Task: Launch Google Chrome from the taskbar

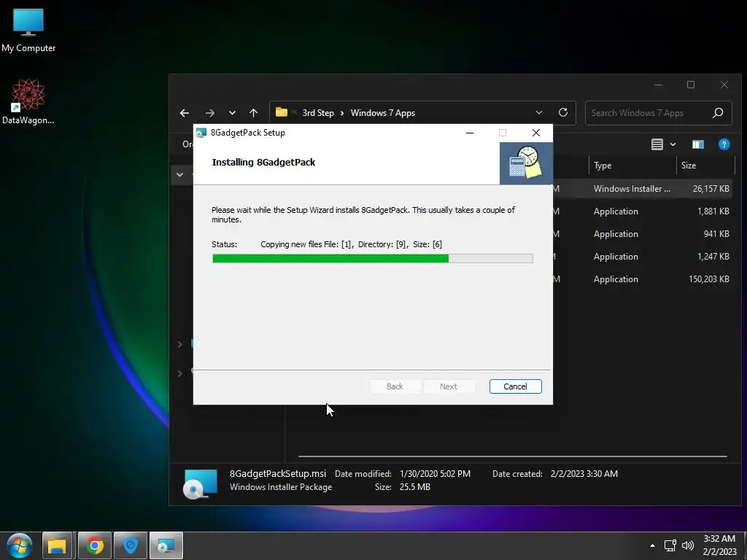Action: 94,545
